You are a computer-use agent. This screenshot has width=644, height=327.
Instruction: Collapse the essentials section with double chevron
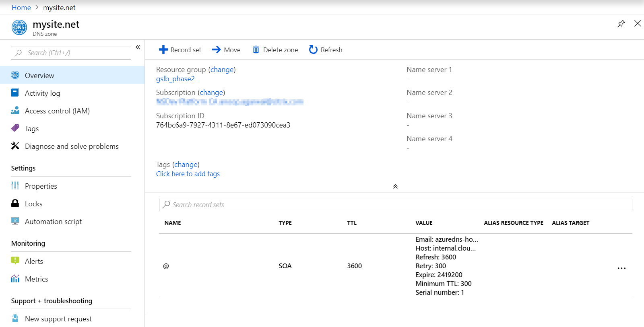(395, 187)
